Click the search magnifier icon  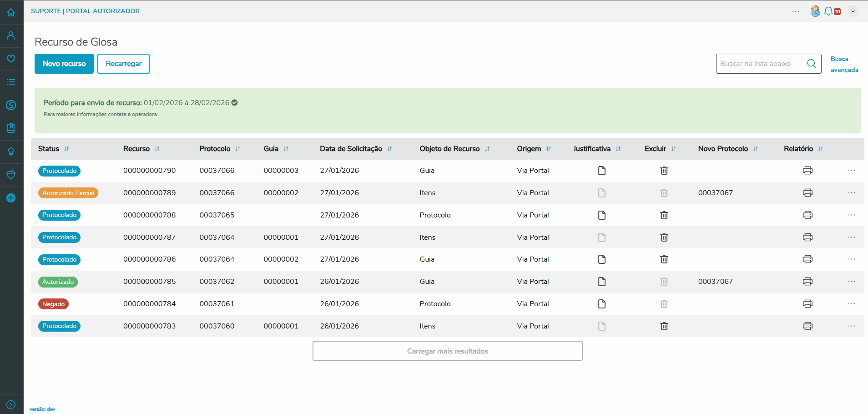pyautogui.click(x=811, y=64)
